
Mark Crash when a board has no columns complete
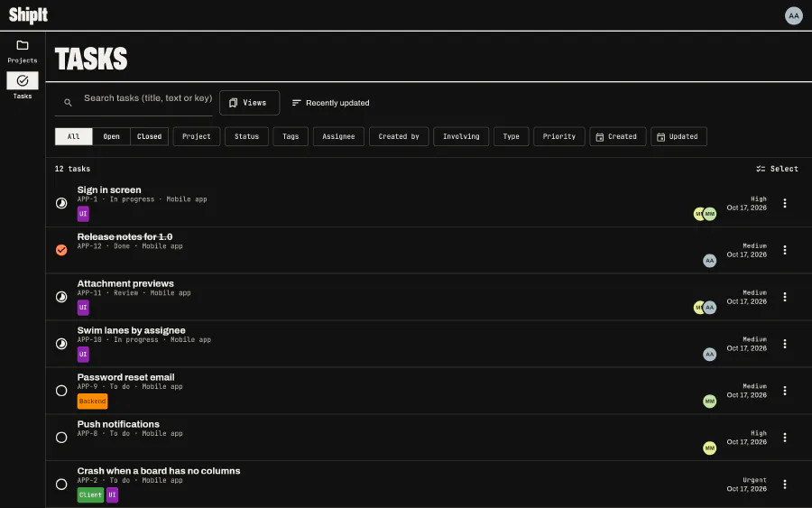(61, 485)
